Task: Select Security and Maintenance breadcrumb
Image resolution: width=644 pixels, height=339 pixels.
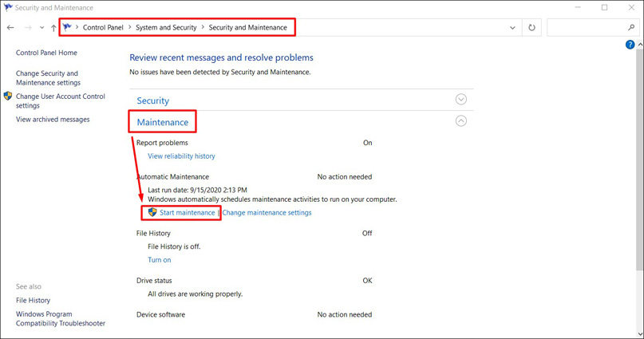Action: coord(247,27)
